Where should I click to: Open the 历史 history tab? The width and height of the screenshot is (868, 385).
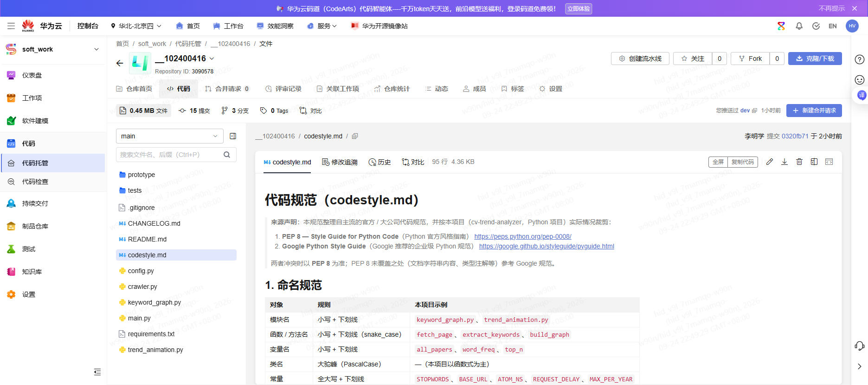(x=379, y=162)
